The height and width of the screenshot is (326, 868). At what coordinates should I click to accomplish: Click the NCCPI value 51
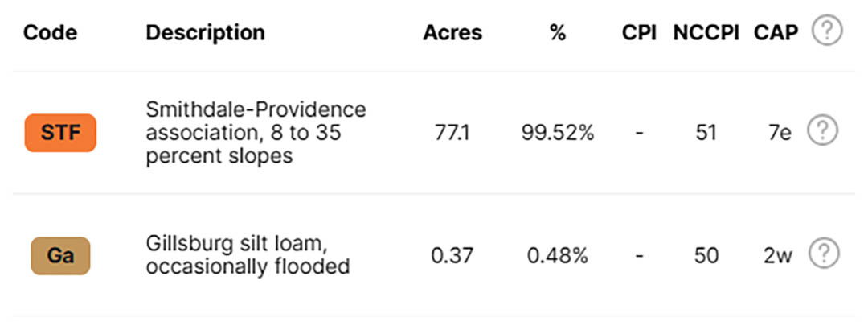(706, 133)
